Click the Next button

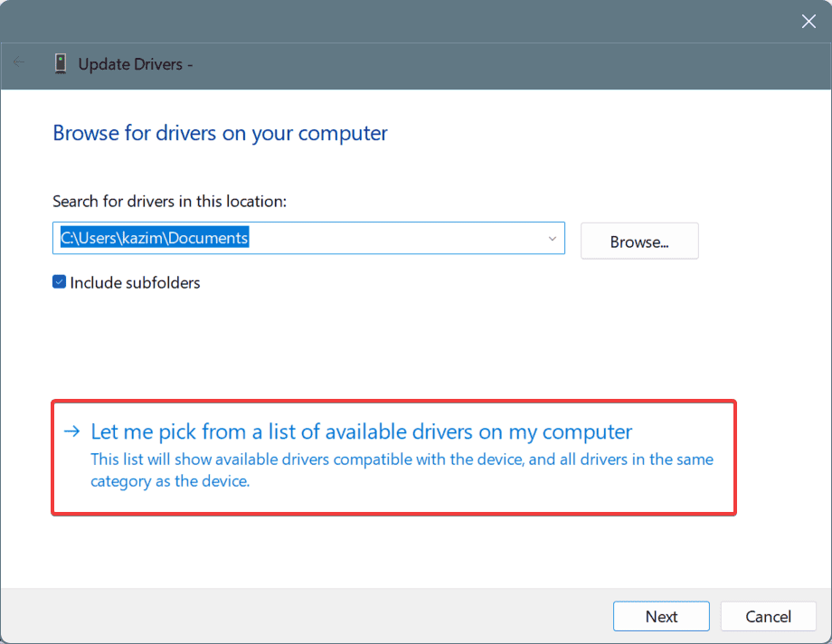click(x=661, y=617)
